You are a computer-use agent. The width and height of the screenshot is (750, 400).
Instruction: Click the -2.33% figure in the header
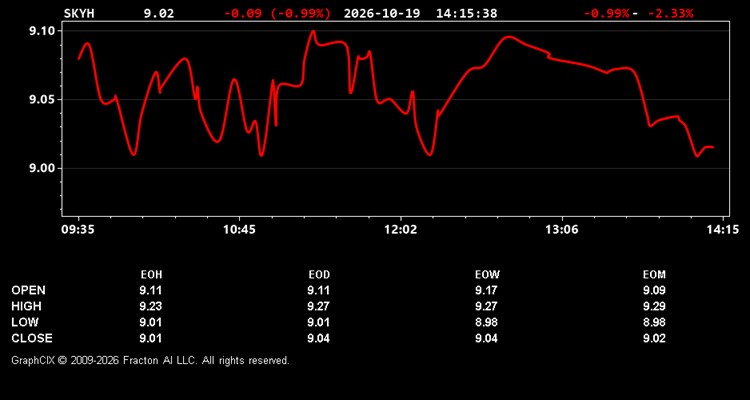tap(670, 13)
